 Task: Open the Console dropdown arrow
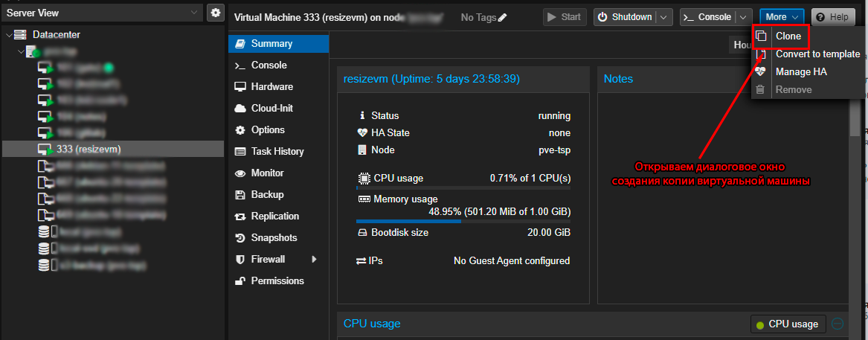pos(745,17)
